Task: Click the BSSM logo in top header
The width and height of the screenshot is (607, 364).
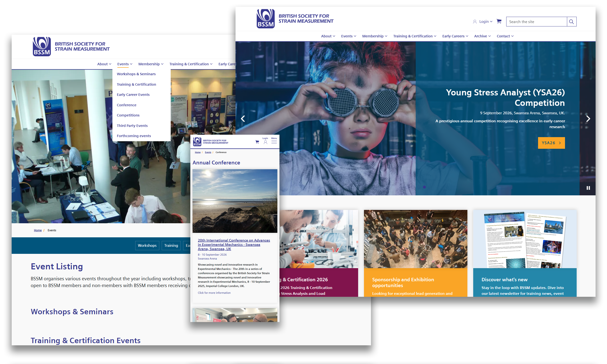Action: [x=265, y=19]
